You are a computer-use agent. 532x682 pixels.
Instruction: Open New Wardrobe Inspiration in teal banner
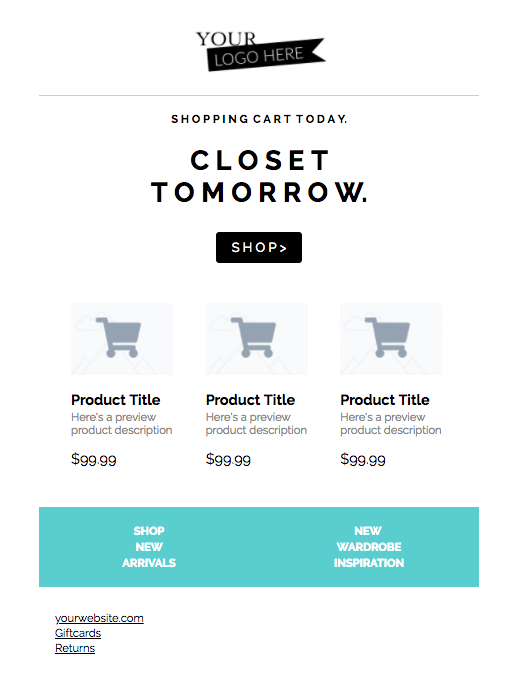click(369, 547)
